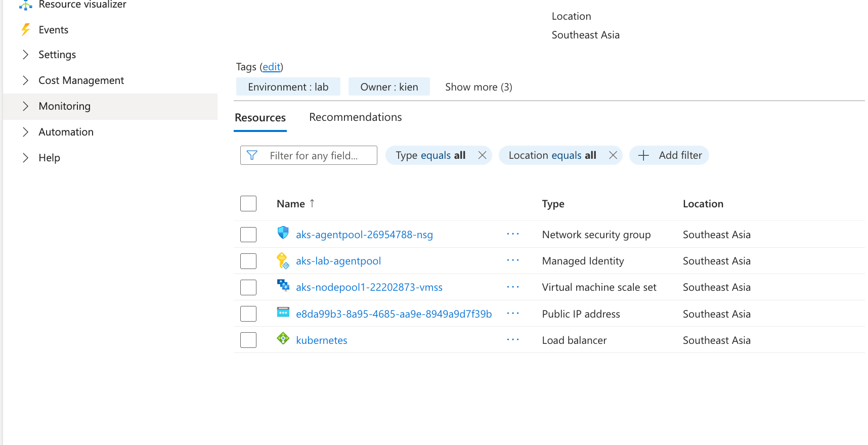Viewport: 868px width, 445px height.
Task: Click the Add filter button
Action: 669,155
